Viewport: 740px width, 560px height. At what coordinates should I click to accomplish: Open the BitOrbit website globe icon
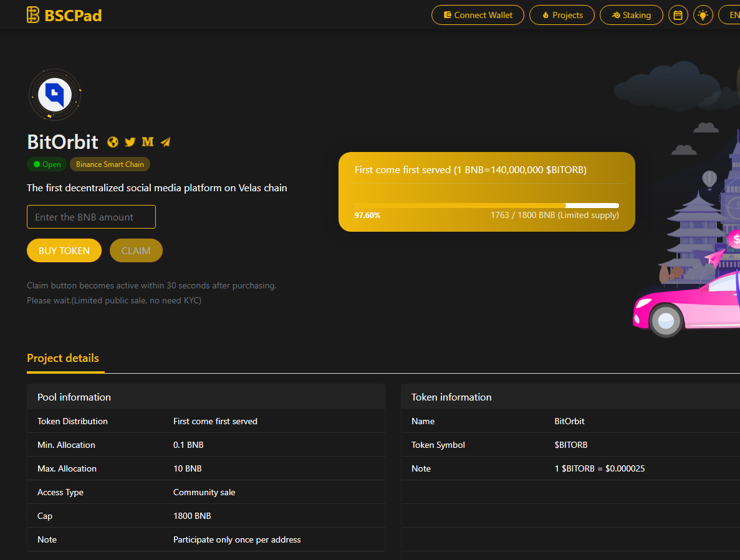[x=113, y=142]
